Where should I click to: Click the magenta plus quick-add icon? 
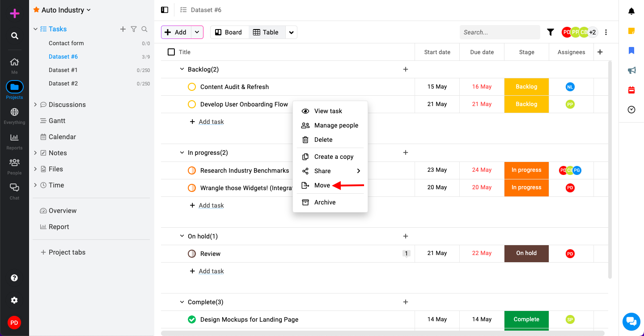pos(15,13)
